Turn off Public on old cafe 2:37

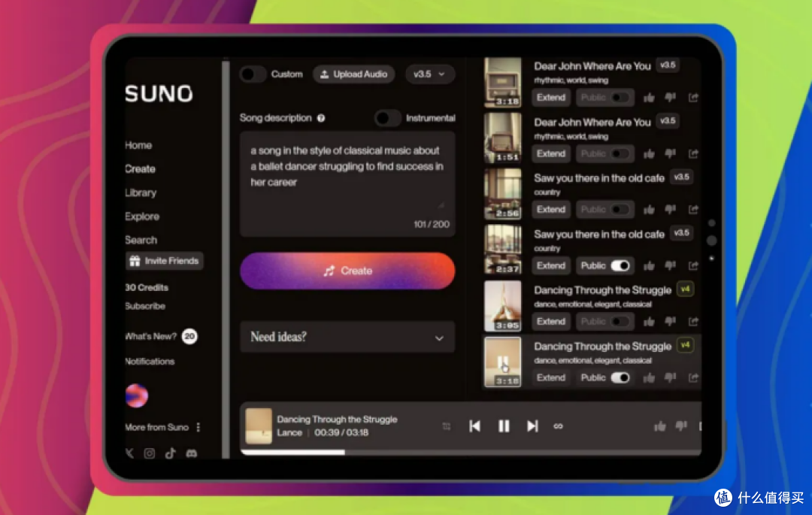(620, 265)
